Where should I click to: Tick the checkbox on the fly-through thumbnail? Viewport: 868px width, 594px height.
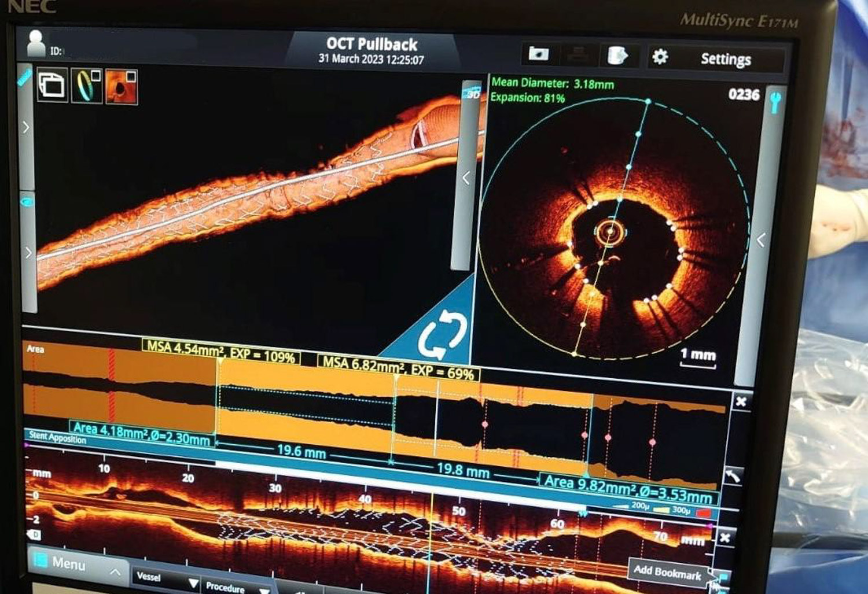pos(131,76)
